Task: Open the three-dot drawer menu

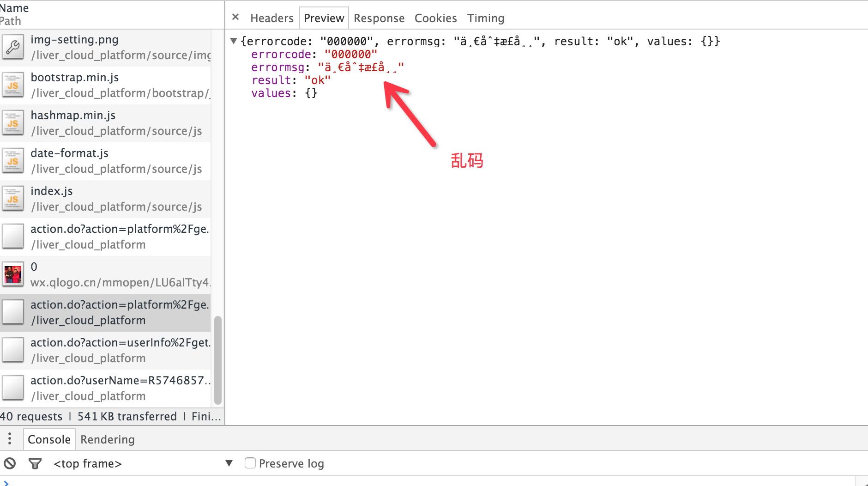Action: [x=10, y=438]
